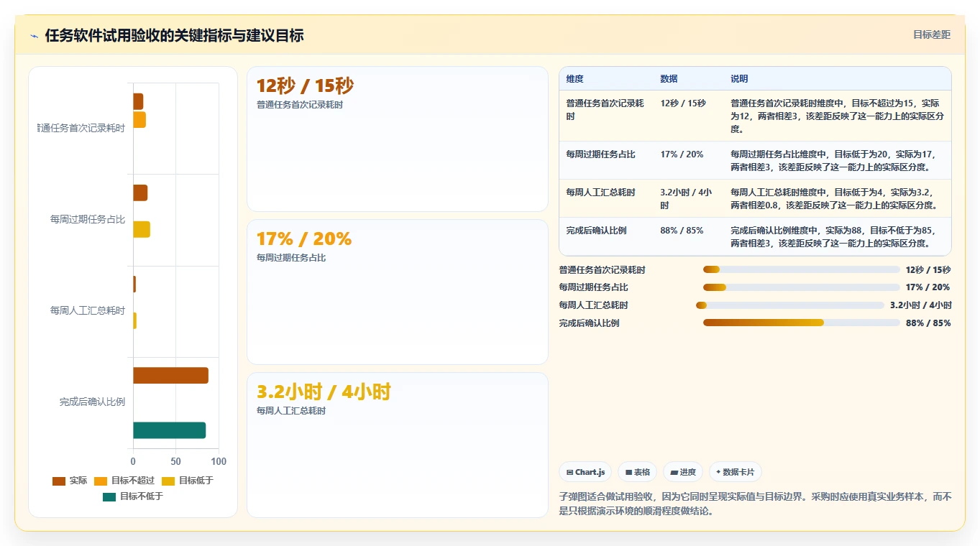Toggle the 实际 legend swatch
This screenshot has width=980, height=546.
[x=59, y=481]
